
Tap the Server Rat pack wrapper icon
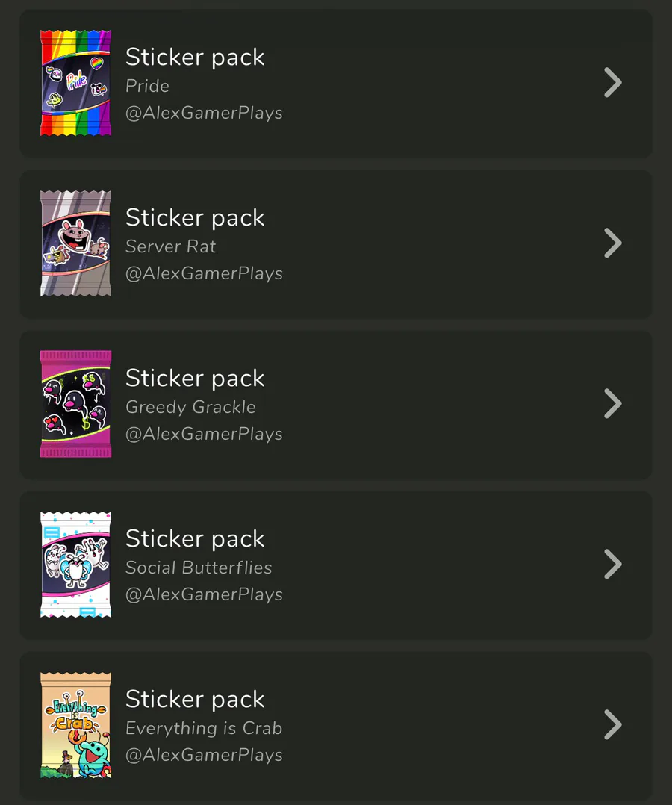[75, 243]
